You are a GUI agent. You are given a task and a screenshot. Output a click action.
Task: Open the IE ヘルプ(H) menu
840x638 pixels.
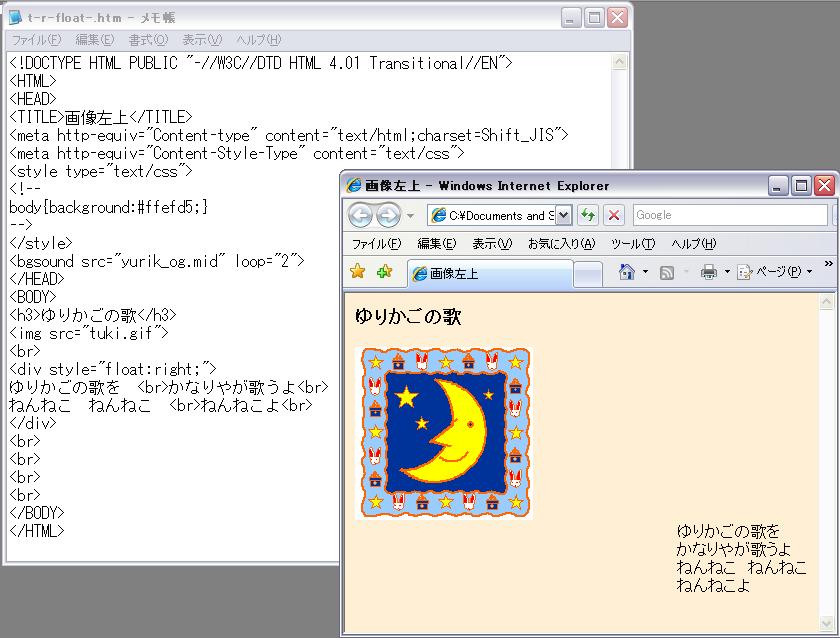693,244
